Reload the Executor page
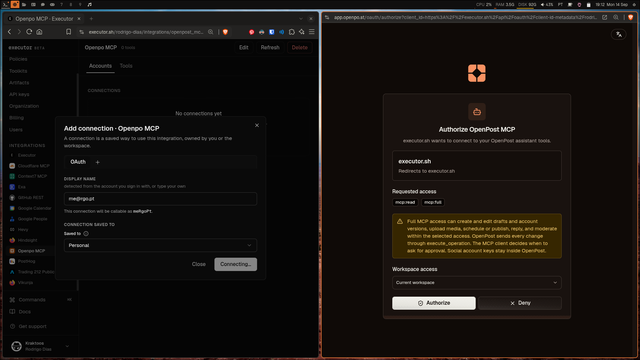Screen dimensions: 640x360 [x=29, y=32]
